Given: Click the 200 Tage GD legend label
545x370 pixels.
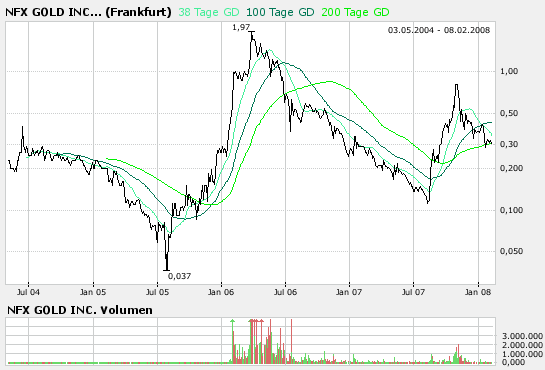Looking at the screenshot, I should (x=355, y=13).
